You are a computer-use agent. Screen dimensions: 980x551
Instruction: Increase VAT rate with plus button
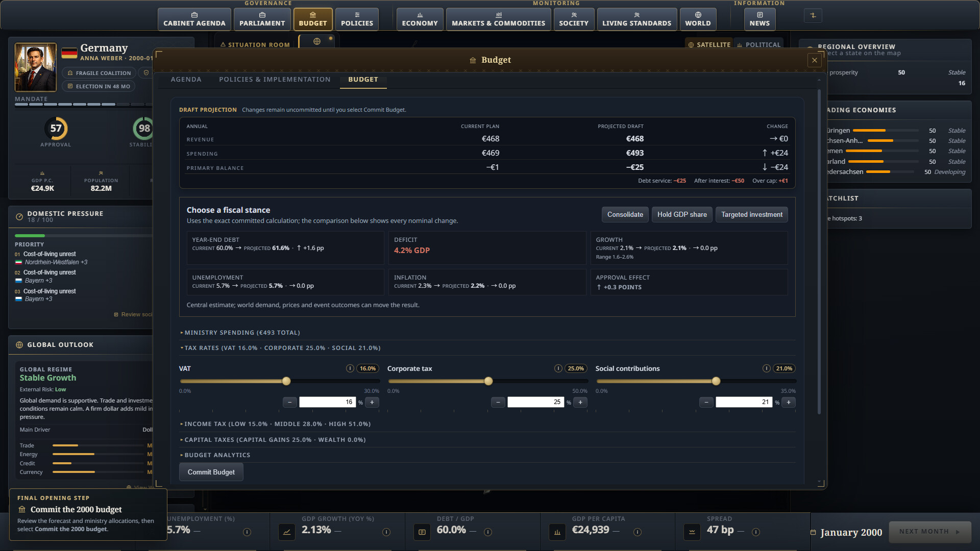[372, 403]
